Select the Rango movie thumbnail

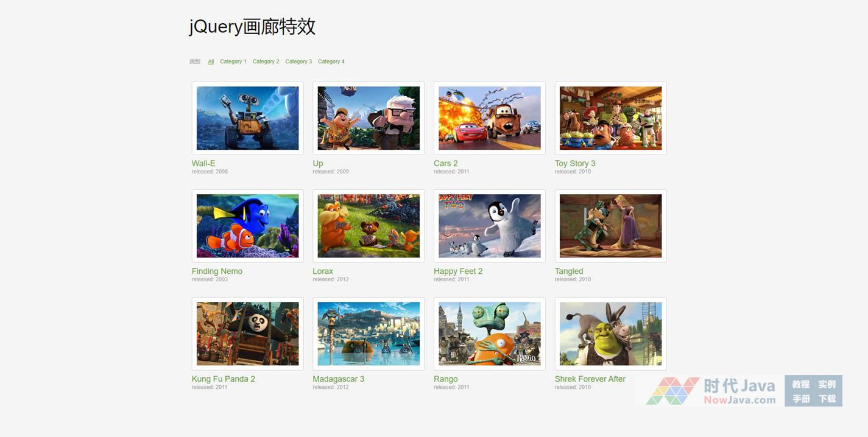[489, 334]
